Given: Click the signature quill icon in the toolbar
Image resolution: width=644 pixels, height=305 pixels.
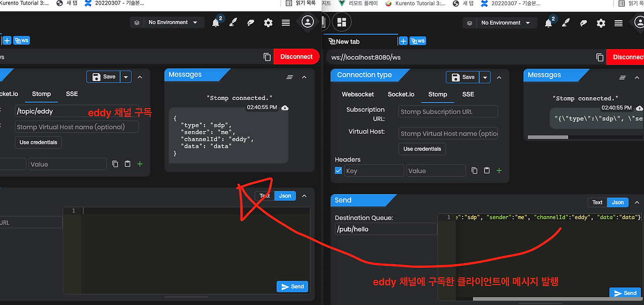Looking at the screenshot, I should [x=566, y=23].
